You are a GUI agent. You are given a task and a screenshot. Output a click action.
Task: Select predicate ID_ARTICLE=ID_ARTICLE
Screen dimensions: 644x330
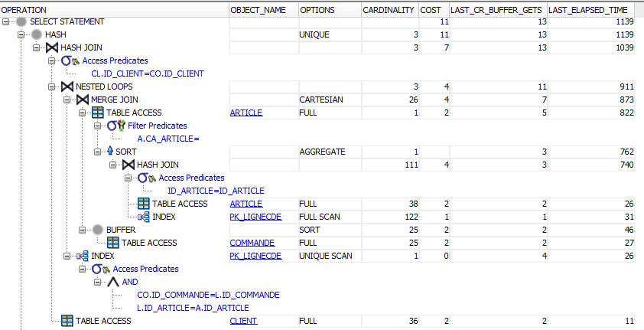[216, 191]
